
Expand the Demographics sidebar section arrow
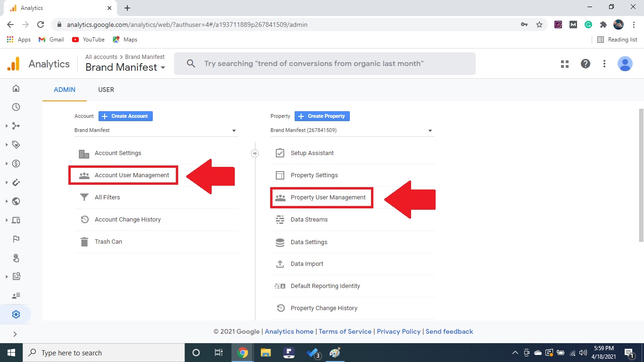point(7,201)
